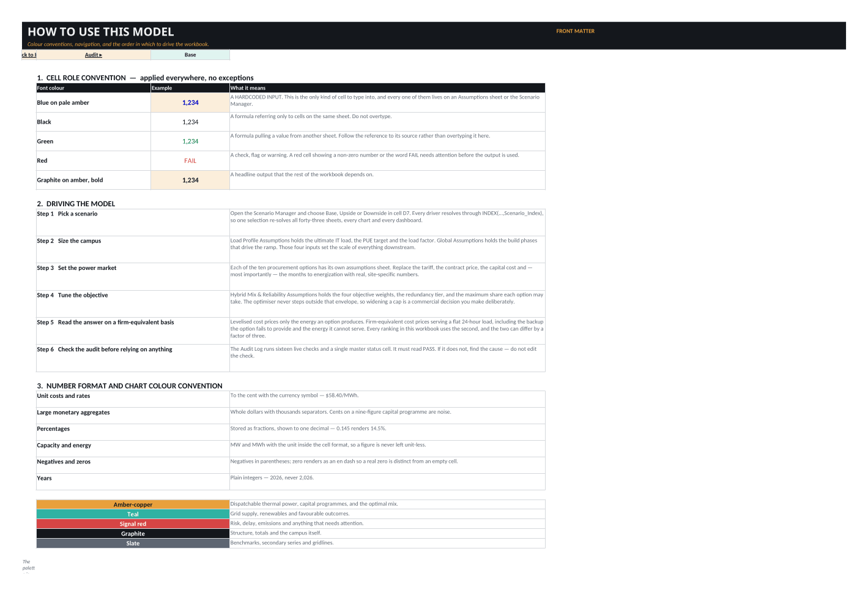Click the bold graphite 1,234 on amber cell
Viewport: 868px width, 595px height.
coord(190,181)
